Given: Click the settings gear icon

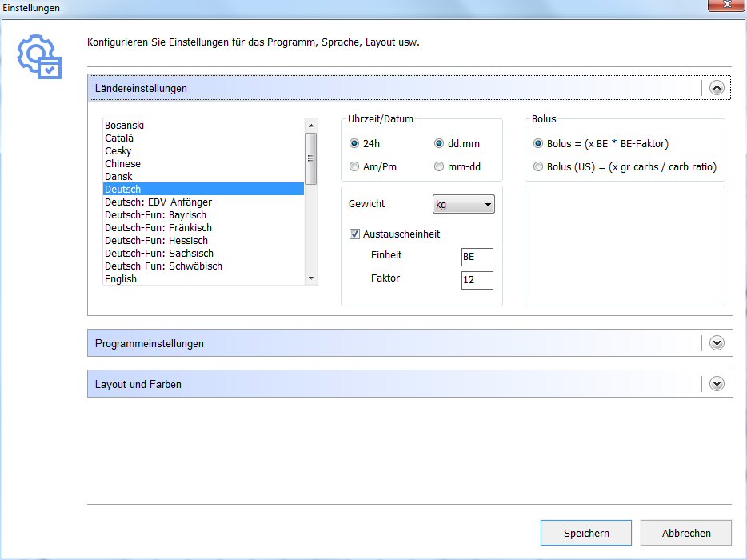Looking at the screenshot, I should (x=39, y=57).
